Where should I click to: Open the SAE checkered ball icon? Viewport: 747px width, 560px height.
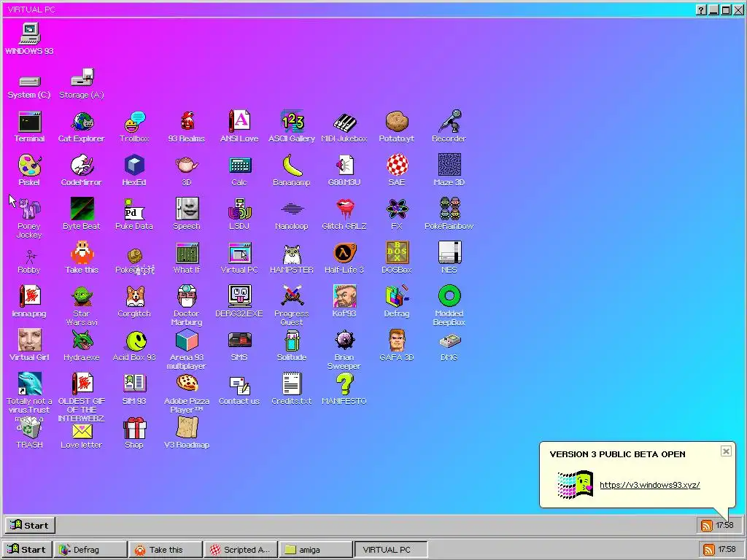(396, 170)
